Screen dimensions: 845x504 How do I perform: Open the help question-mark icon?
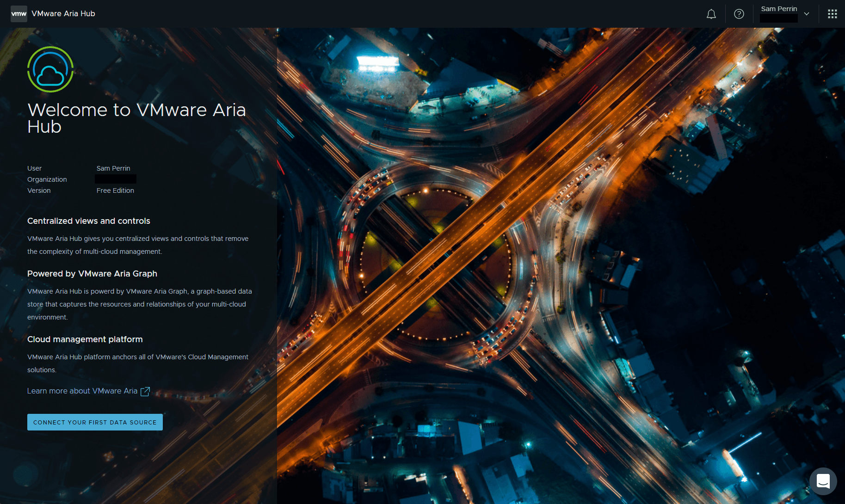pos(739,14)
